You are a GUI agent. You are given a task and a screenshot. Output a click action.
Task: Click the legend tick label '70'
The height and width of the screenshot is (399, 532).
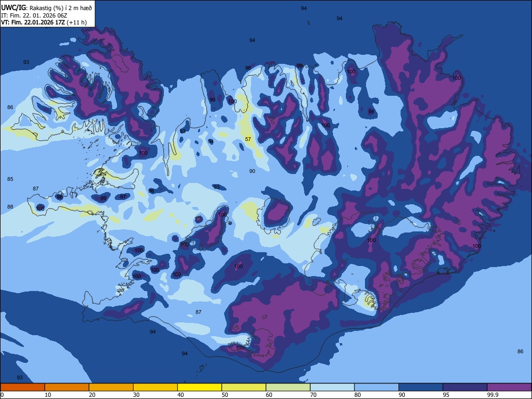(313, 395)
